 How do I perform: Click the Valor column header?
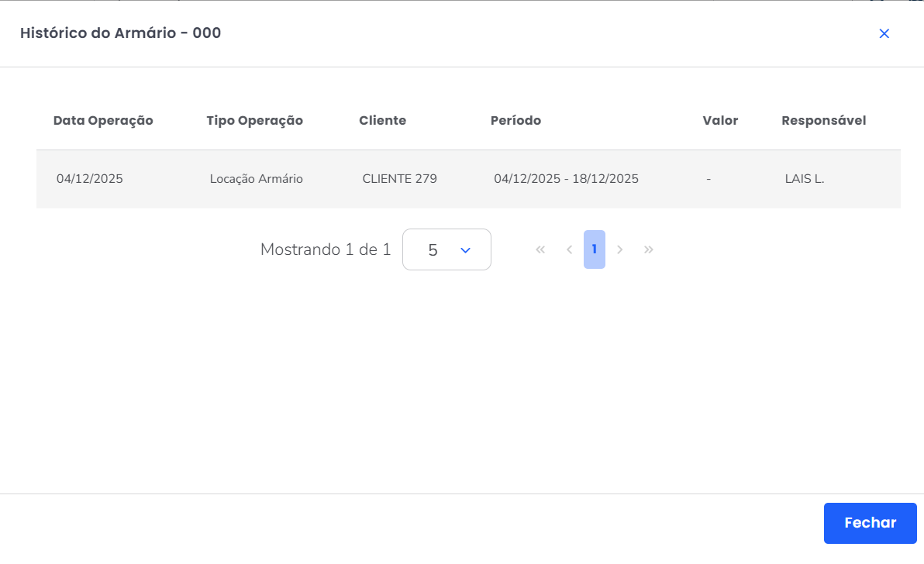(720, 121)
